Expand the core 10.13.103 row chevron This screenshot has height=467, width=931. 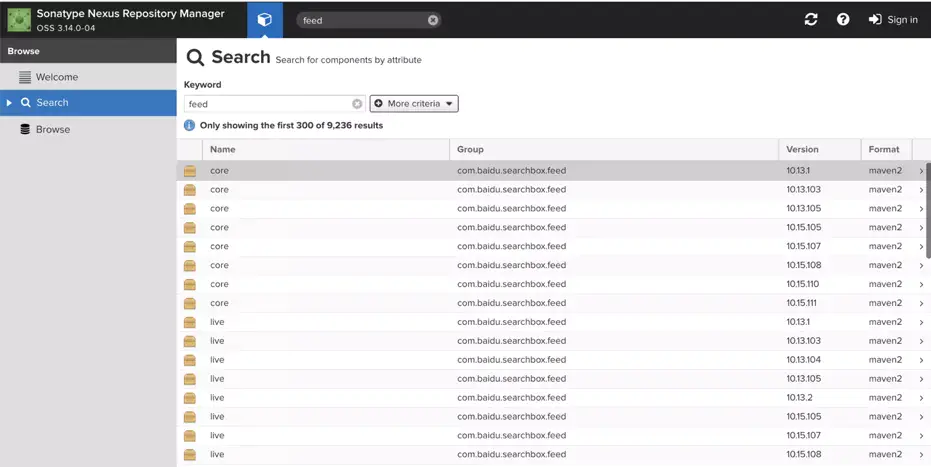tap(921, 190)
